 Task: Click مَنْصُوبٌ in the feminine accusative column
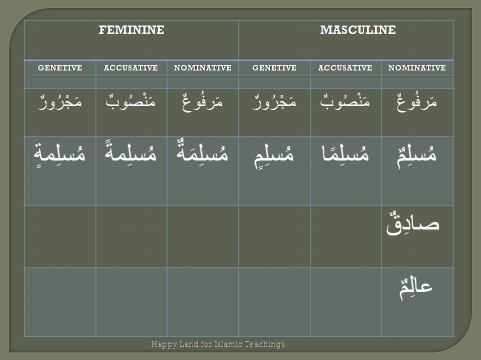131,100
